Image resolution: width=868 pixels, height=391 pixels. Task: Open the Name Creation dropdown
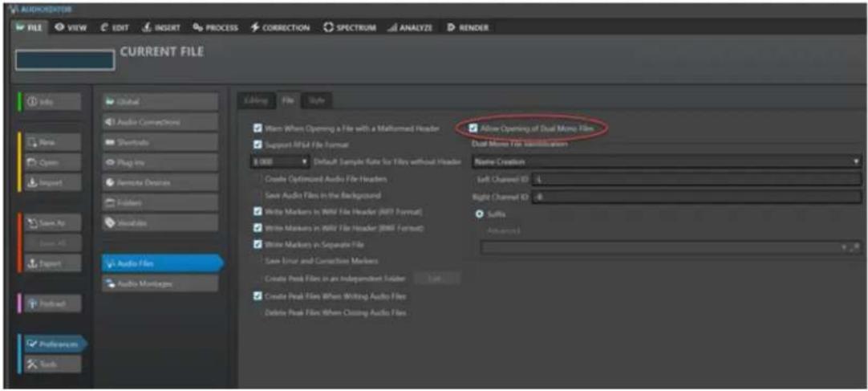tap(667, 161)
